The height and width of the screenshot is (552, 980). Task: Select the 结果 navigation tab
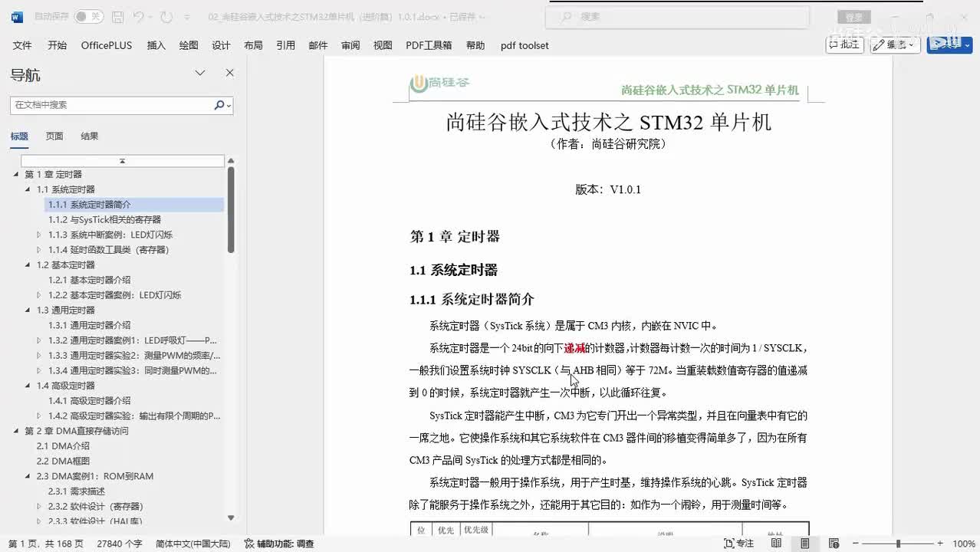(x=90, y=136)
